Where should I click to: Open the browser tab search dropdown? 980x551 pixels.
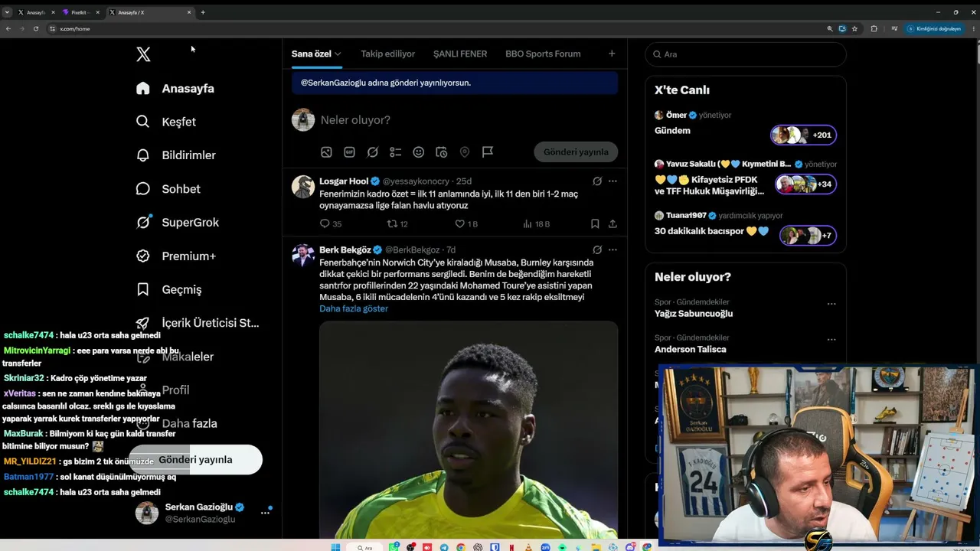click(x=7, y=12)
